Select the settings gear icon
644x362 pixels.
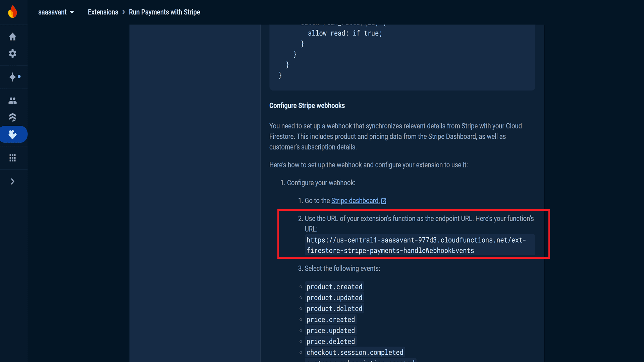pyautogui.click(x=12, y=53)
